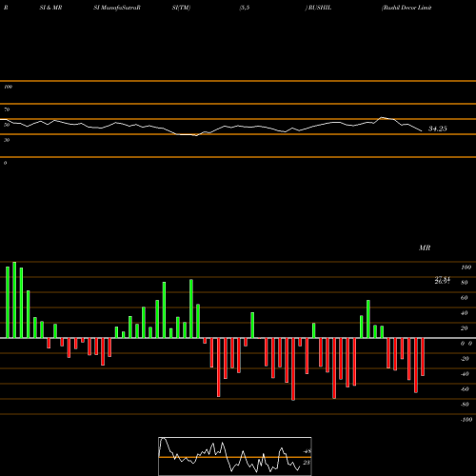Click the 30 level label on RSI panel
Image resolution: width=476 pixels, height=476 pixels.
[7, 140]
